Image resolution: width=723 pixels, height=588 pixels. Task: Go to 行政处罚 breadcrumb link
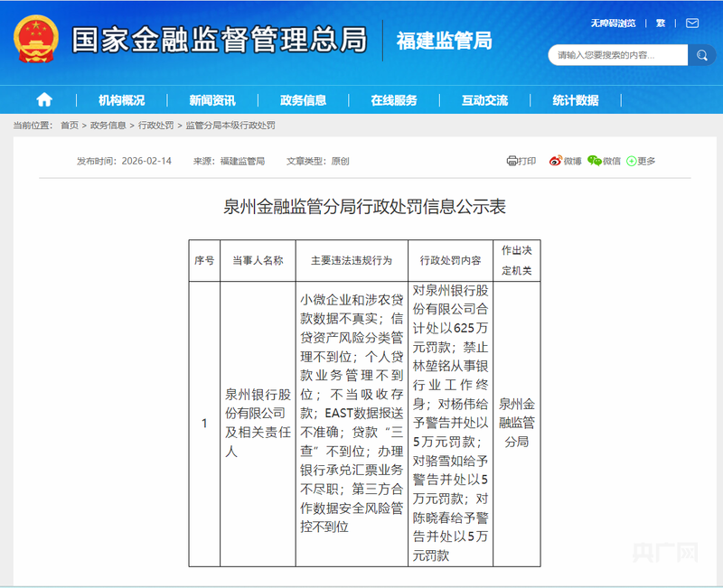pyautogui.click(x=156, y=126)
